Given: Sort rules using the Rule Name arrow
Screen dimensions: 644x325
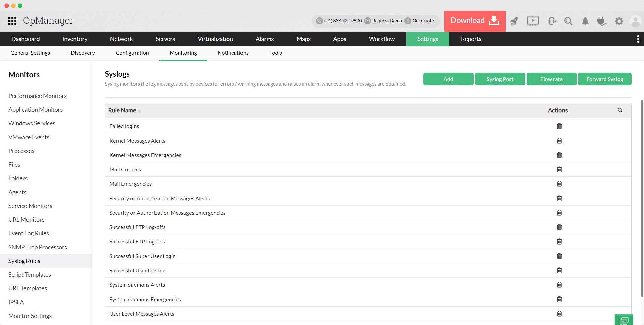Looking at the screenshot, I should 140,111.
